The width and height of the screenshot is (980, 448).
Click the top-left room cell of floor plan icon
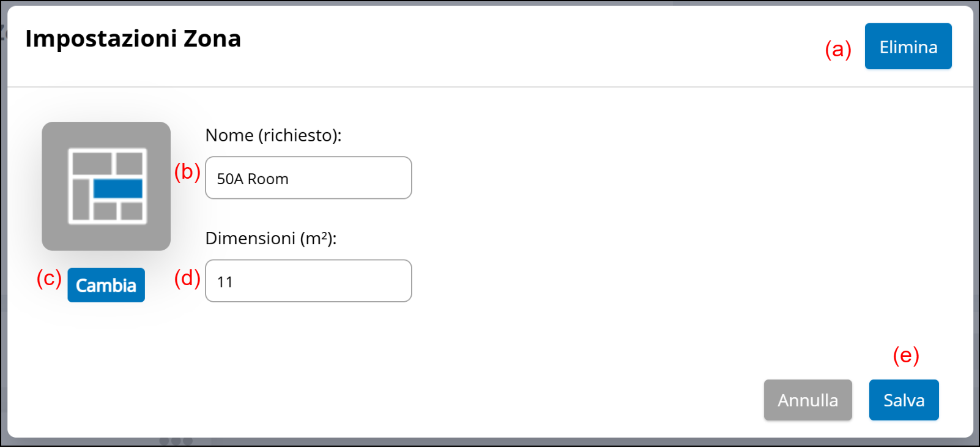point(92,164)
